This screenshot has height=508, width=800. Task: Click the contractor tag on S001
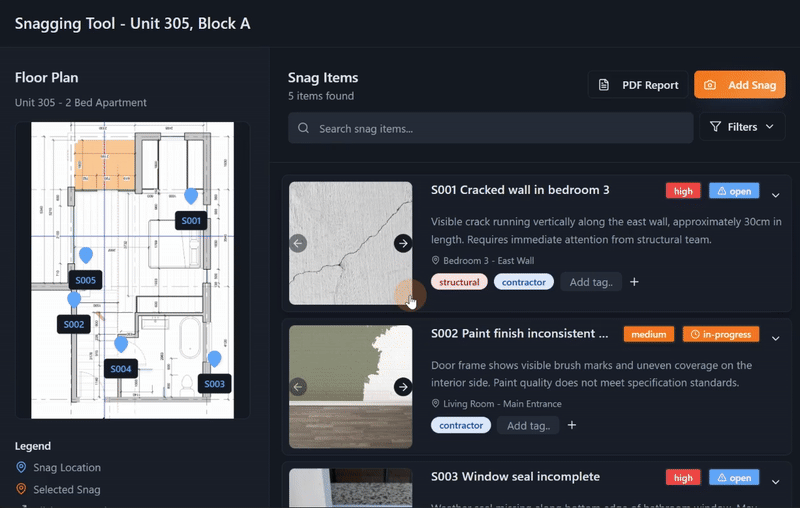[523, 282]
